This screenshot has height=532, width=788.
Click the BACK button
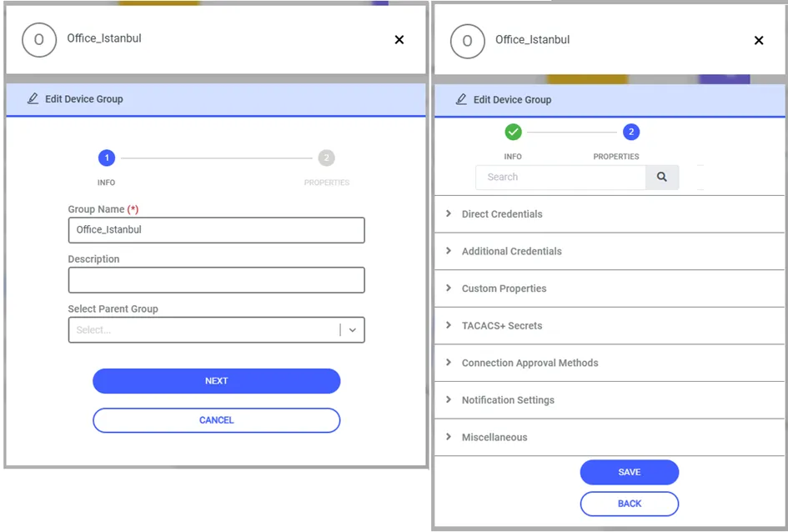click(630, 504)
